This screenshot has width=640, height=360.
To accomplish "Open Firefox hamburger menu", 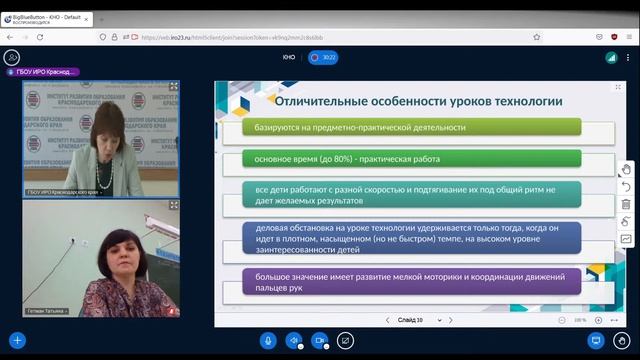I will tap(629, 37).
